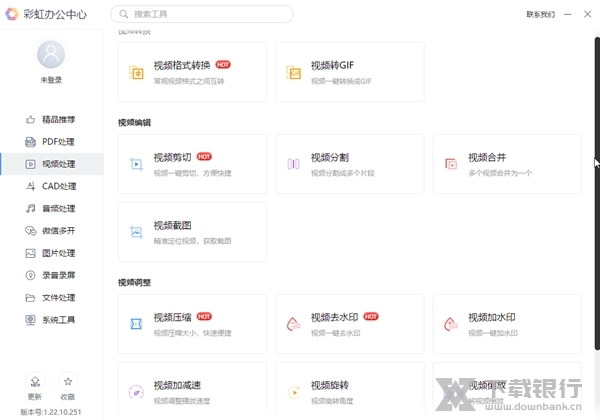Image resolution: width=600 pixels, height=420 pixels.
Task: Click the screenshot icon on 视频截图
Action: click(136, 232)
